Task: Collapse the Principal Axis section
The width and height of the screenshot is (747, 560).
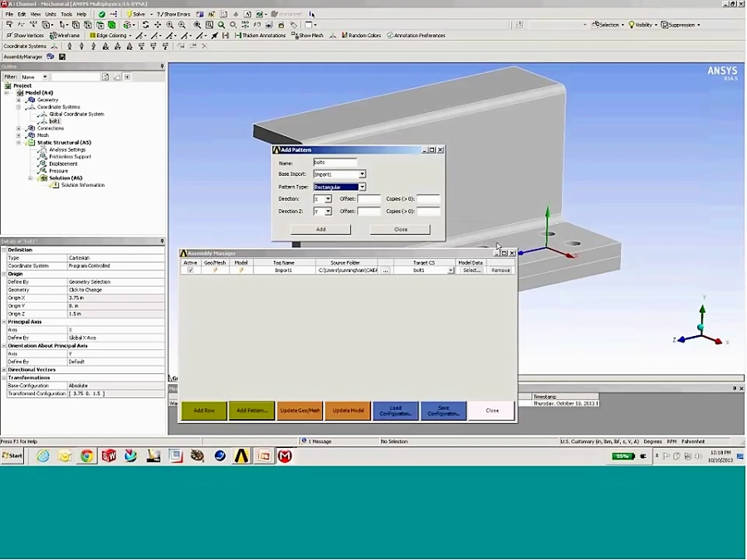Action: pos(4,322)
